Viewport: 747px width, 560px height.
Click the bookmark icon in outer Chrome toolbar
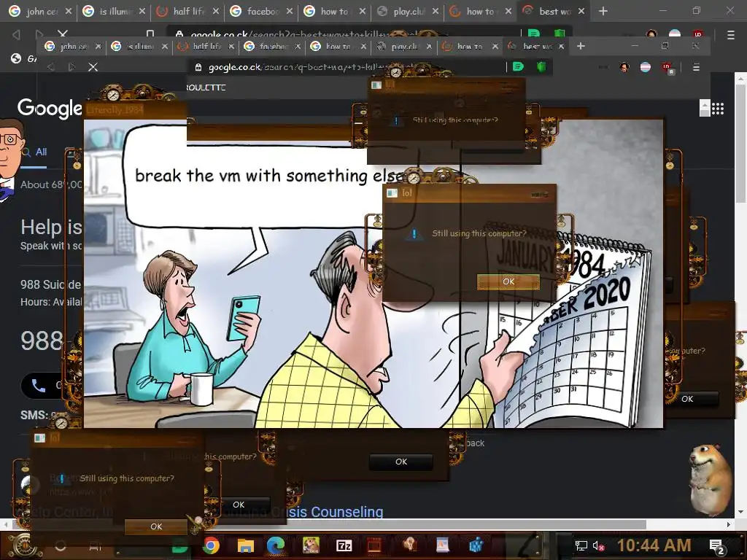click(x=150, y=34)
